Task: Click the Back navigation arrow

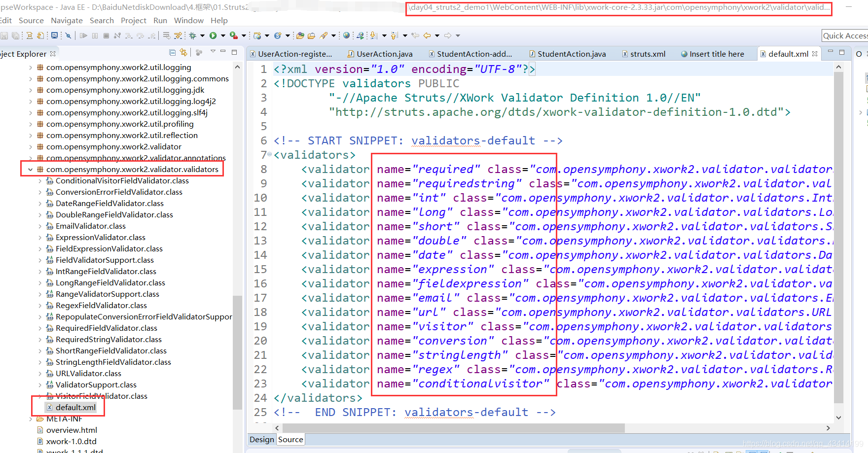Action: click(427, 35)
